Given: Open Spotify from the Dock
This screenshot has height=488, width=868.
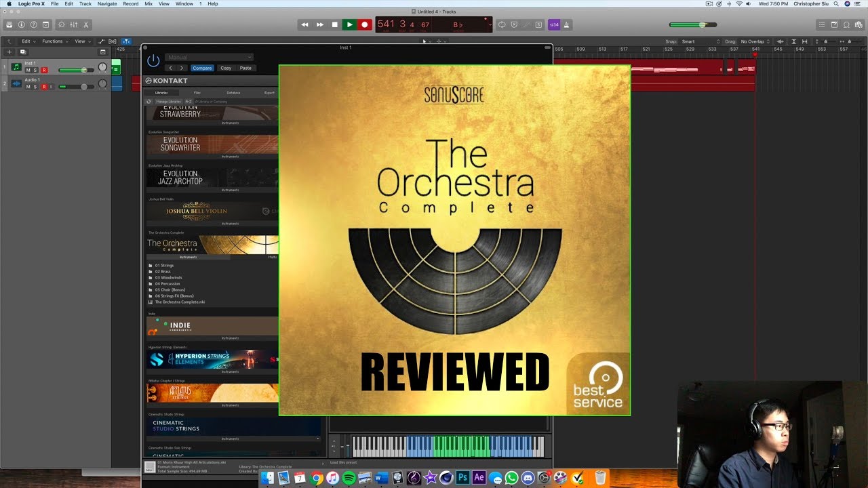Looking at the screenshot, I should (349, 478).
